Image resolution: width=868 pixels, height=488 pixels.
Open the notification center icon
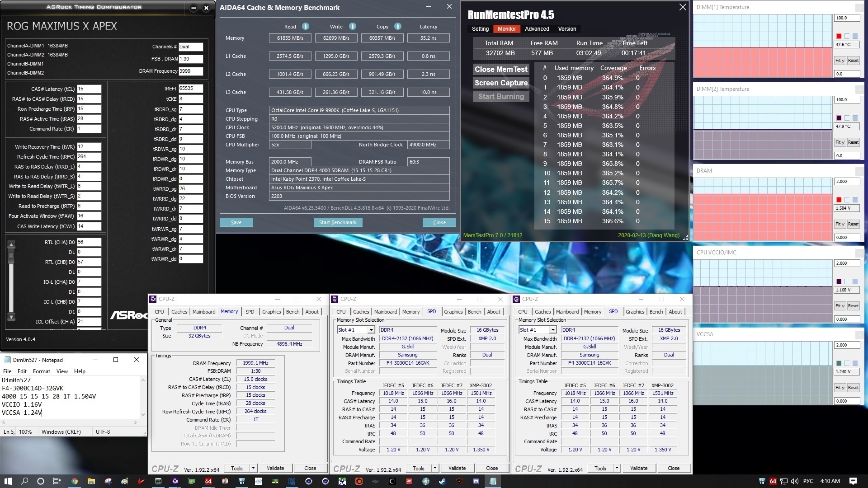853,481
